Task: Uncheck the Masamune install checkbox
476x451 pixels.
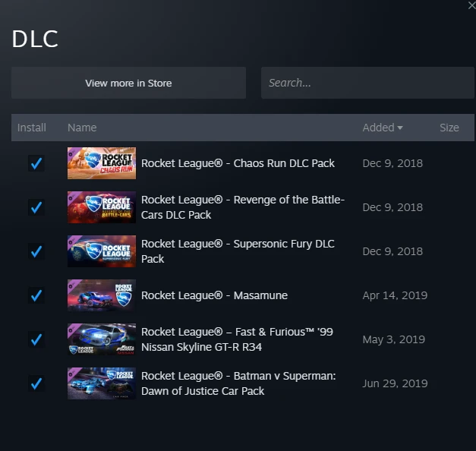Action: pos(36,295)
